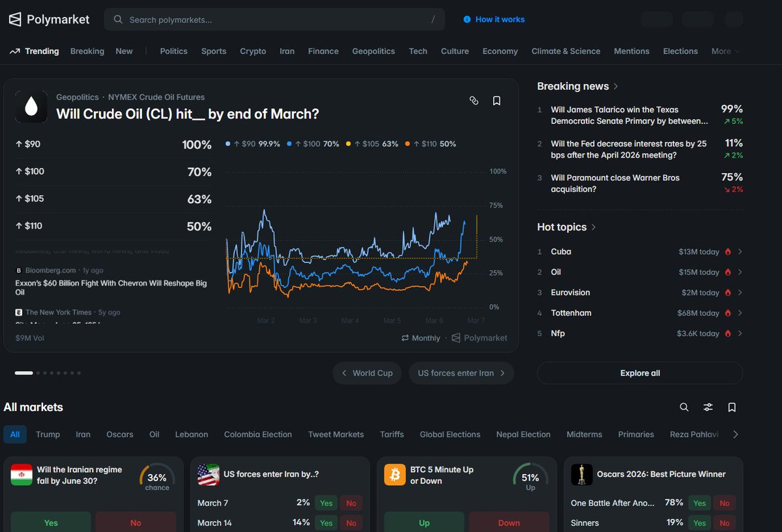This screenshot has height=532, width=782.
Task: Go to next US forces enter Iran market
Action: coord(461,373)
